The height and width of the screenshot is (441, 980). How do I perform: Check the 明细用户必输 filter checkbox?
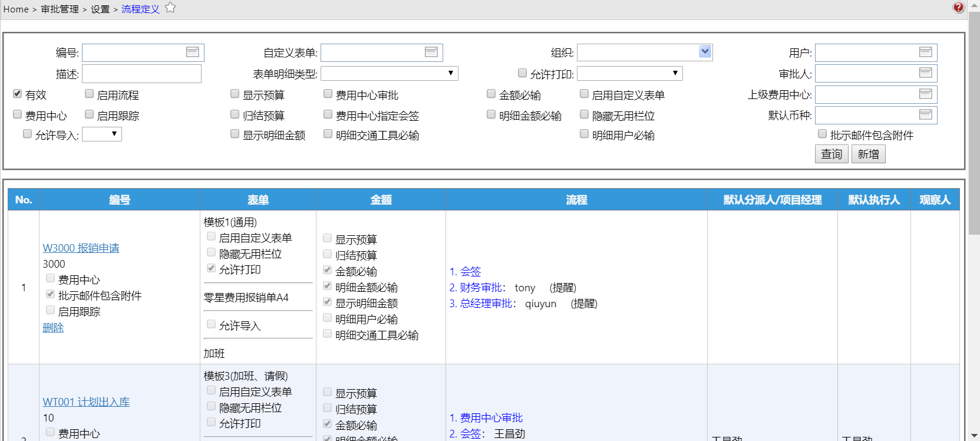(x=585, y=134)
